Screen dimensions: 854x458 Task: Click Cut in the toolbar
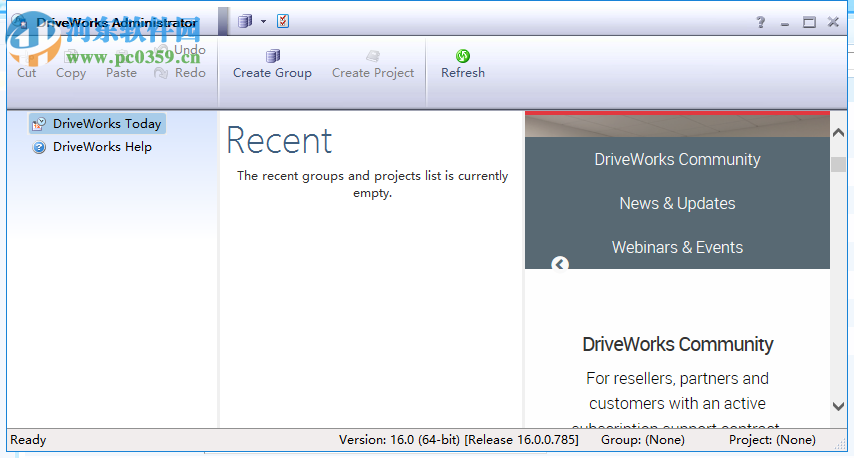pyautogui.click(x=27, y=72)
